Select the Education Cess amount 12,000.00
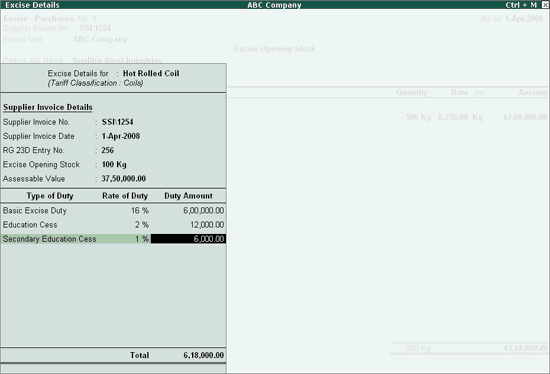 click(x=207, y=225)
